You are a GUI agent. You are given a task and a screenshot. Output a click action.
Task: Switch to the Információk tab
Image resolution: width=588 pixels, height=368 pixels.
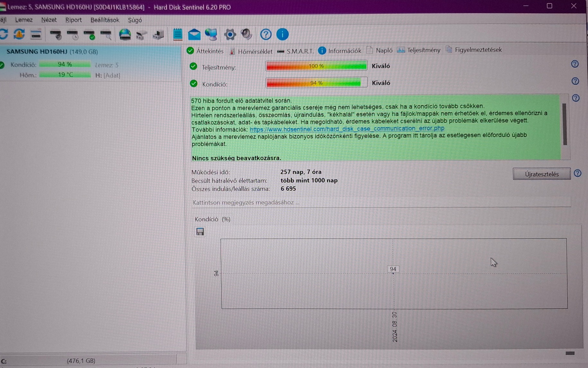coord(340,51)
